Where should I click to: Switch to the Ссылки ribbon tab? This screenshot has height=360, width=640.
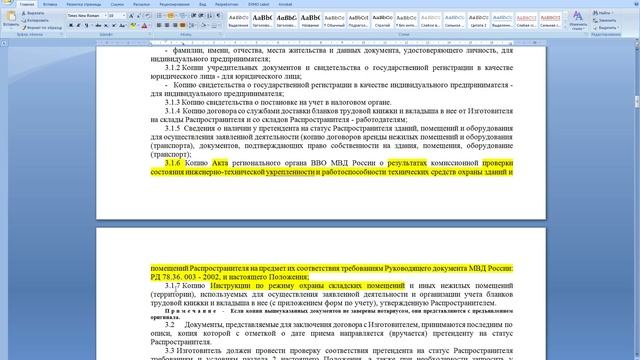pos(117,4)
